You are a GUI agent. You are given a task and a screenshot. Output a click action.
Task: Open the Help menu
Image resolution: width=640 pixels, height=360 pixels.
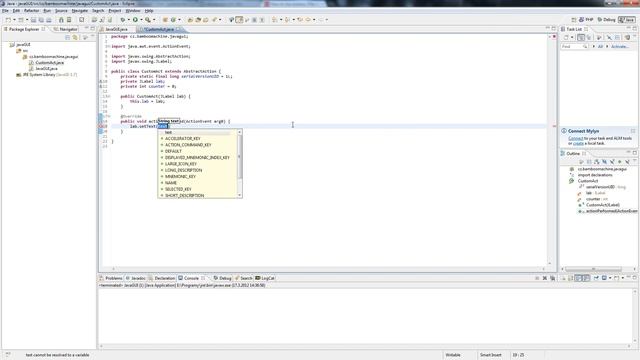[x=149, y=11]
